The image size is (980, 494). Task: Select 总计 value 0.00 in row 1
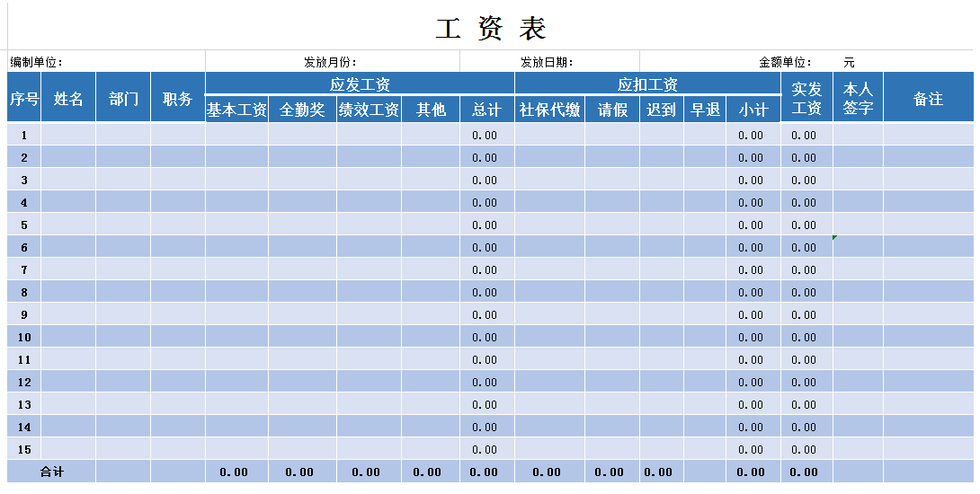pyautogui.click(x=487, y=135)
